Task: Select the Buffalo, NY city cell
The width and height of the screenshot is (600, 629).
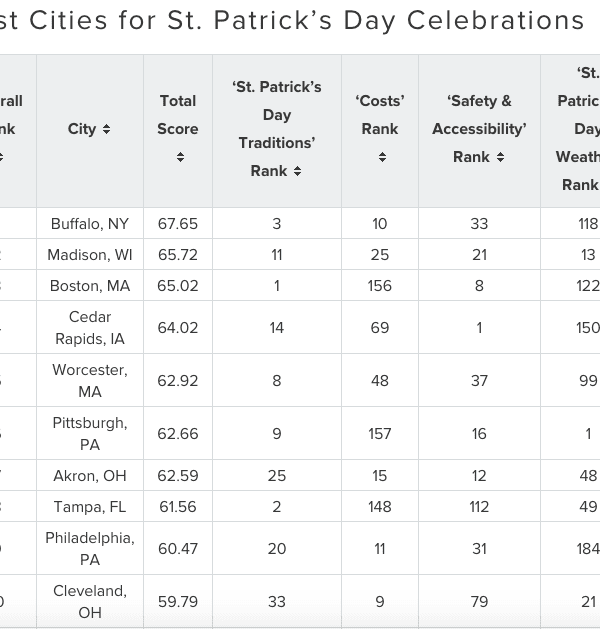Action: [90, 224]
